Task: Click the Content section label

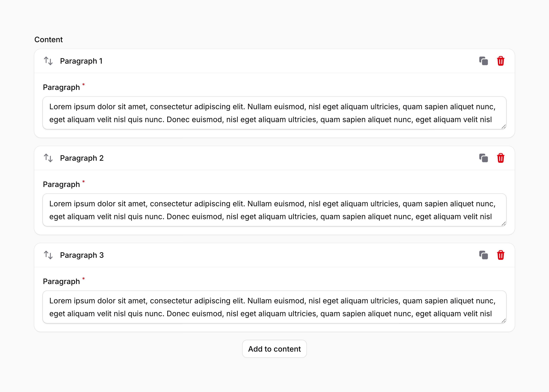Action: (48, 40)
